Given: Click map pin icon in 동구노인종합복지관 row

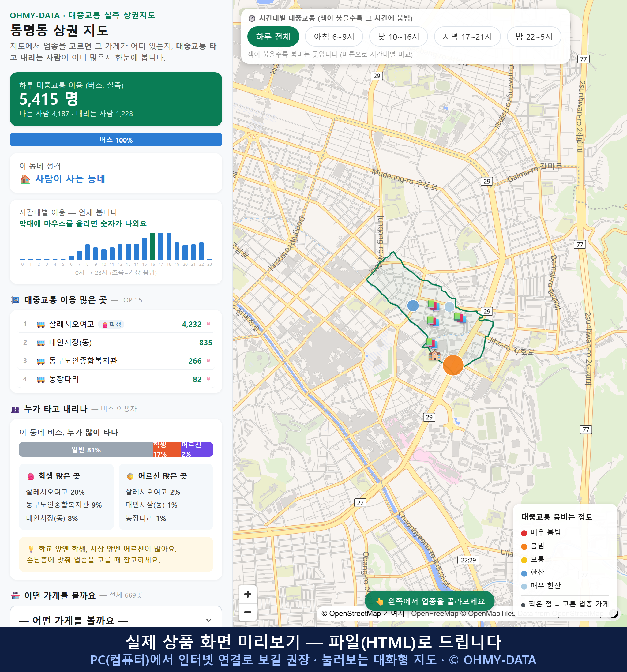Looking at the screenshot, I should point(208,361).
